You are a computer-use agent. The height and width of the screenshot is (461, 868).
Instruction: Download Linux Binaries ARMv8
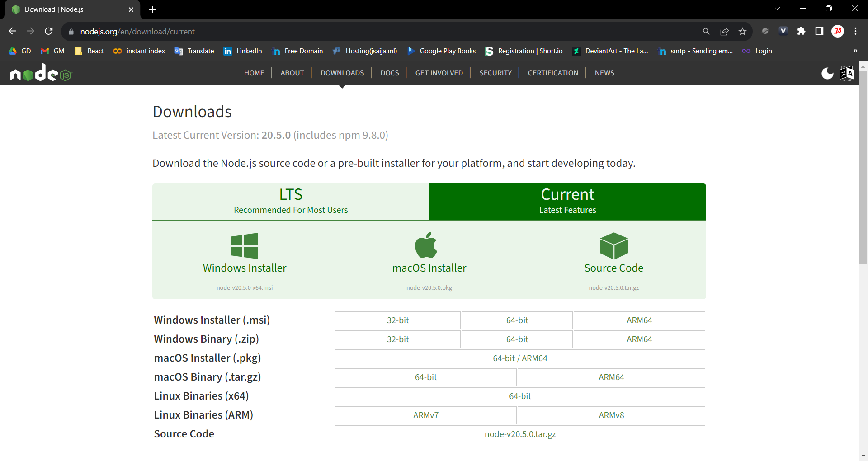611,415
